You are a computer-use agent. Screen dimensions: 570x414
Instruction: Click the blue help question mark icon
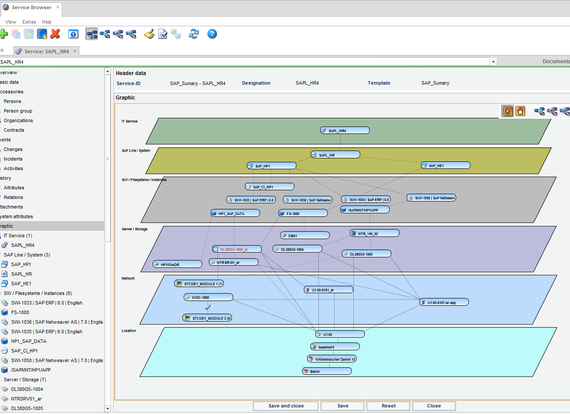212,34
